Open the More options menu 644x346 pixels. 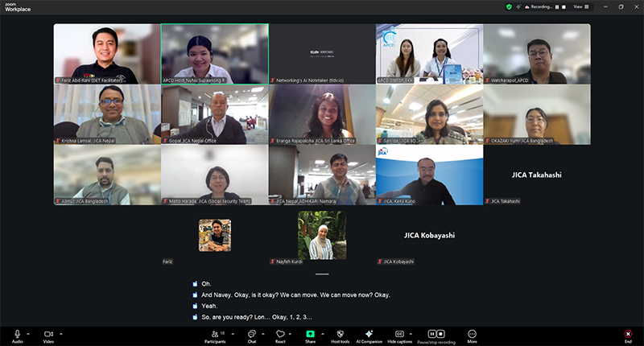(472, 334)
